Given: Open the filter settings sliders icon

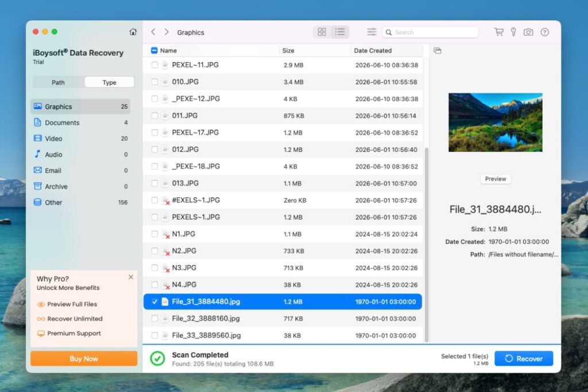Looking at the screenshot, I should coord(372,32).
